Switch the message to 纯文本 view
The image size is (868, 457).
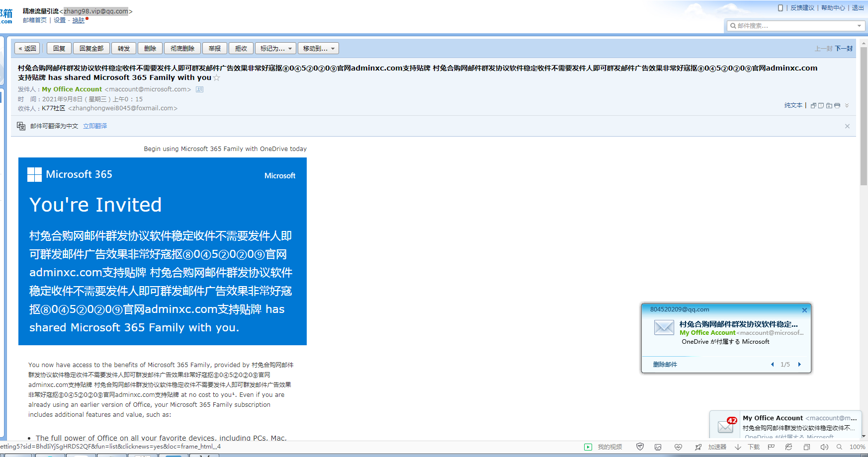click(x=793, y=105)
